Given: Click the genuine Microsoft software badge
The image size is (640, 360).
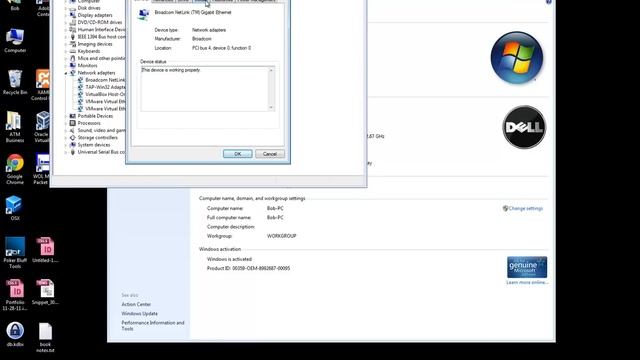Looking at the screenshot, I should point(527,267).
